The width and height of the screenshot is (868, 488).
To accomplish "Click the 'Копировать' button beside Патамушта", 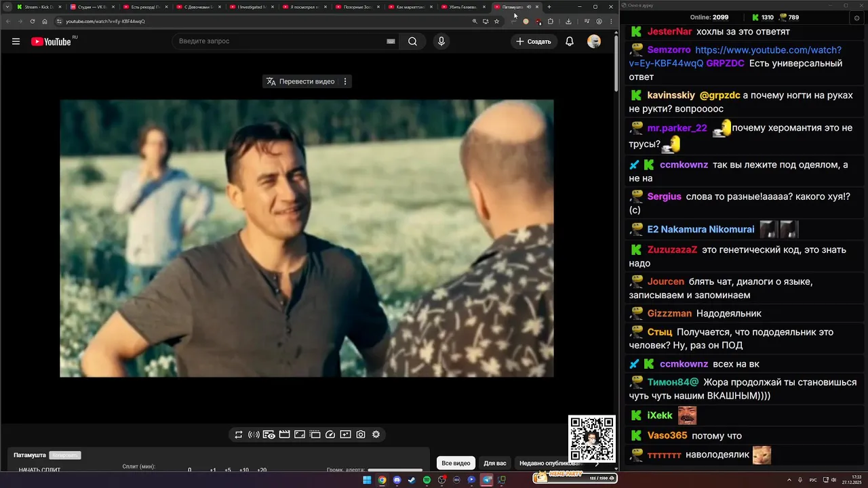I will pos(65,455).
